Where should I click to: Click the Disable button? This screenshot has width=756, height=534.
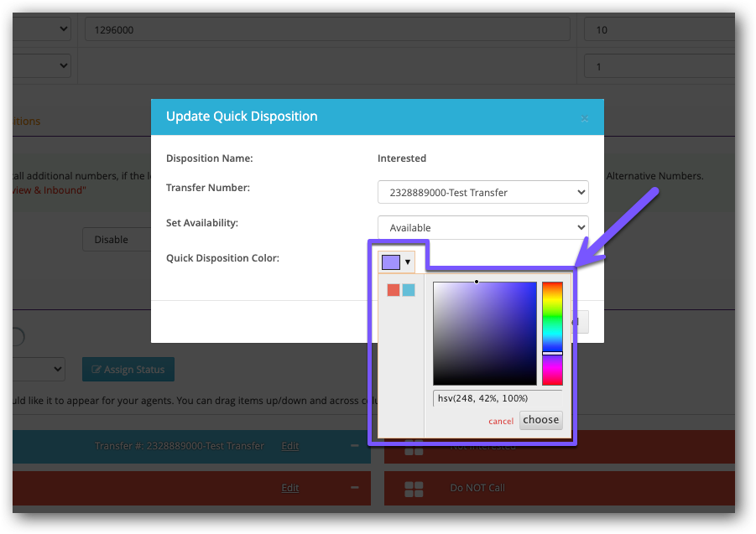(x=116, y=239)
